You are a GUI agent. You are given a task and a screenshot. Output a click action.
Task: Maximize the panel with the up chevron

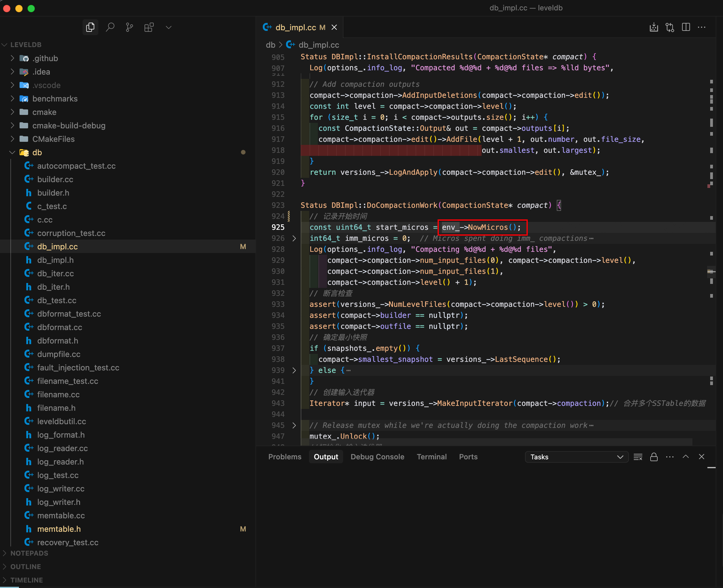(x=685, y=457)
